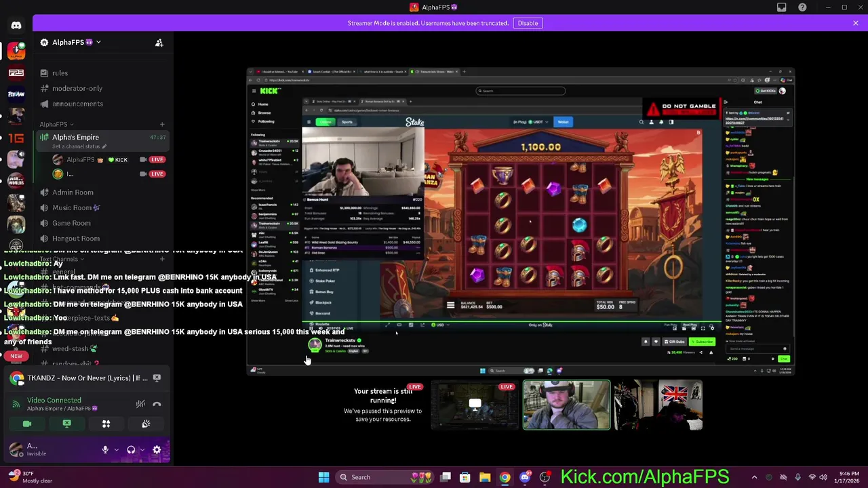The image size is (868, 488).
Task: Dismiss the Streamer Mode banner
Action: pos(856,23)
